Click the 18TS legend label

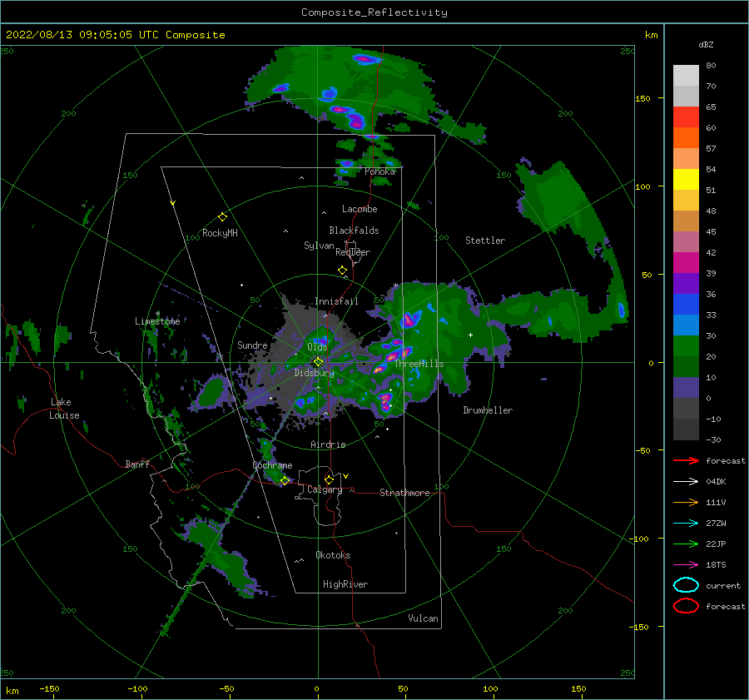[x=716, y=565]
